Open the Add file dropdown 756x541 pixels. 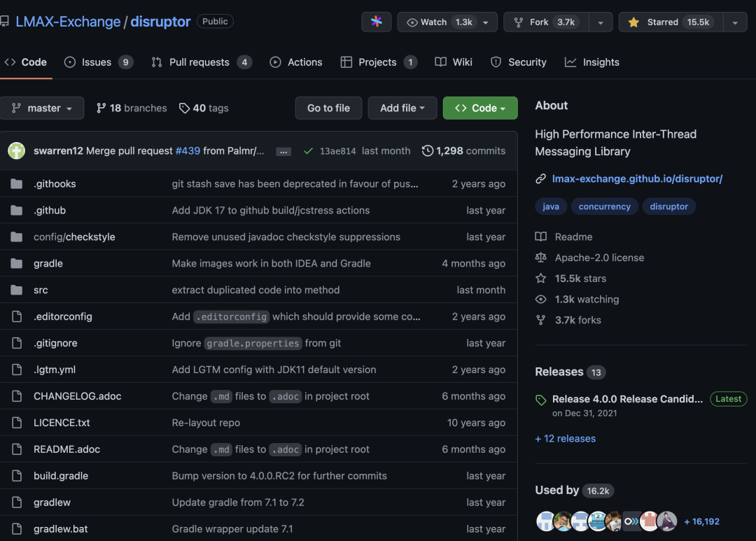pos(402,108)
